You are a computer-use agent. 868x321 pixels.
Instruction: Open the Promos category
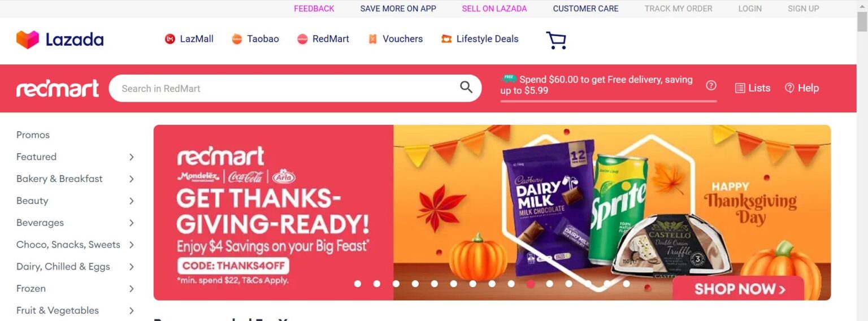tap(33, 135)
